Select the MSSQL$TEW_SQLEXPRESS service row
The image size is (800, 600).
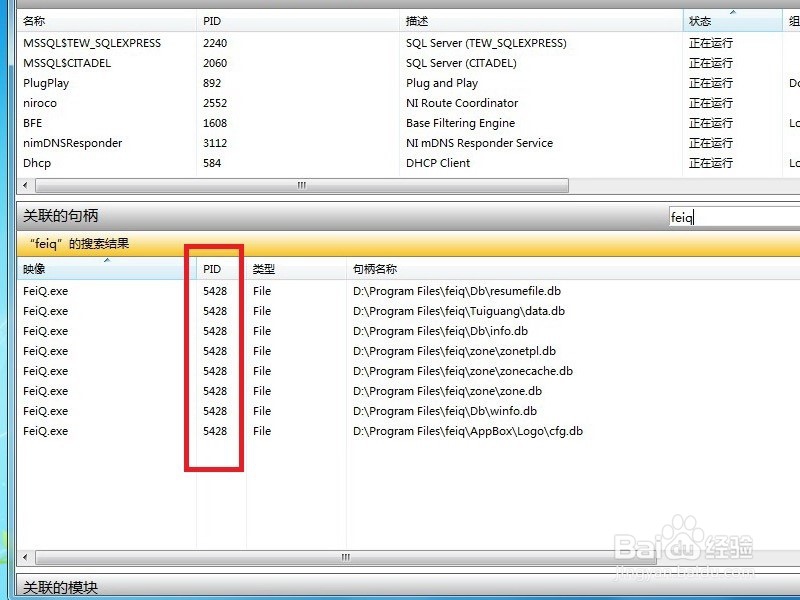pyautogui.click(x=408, y=43)
